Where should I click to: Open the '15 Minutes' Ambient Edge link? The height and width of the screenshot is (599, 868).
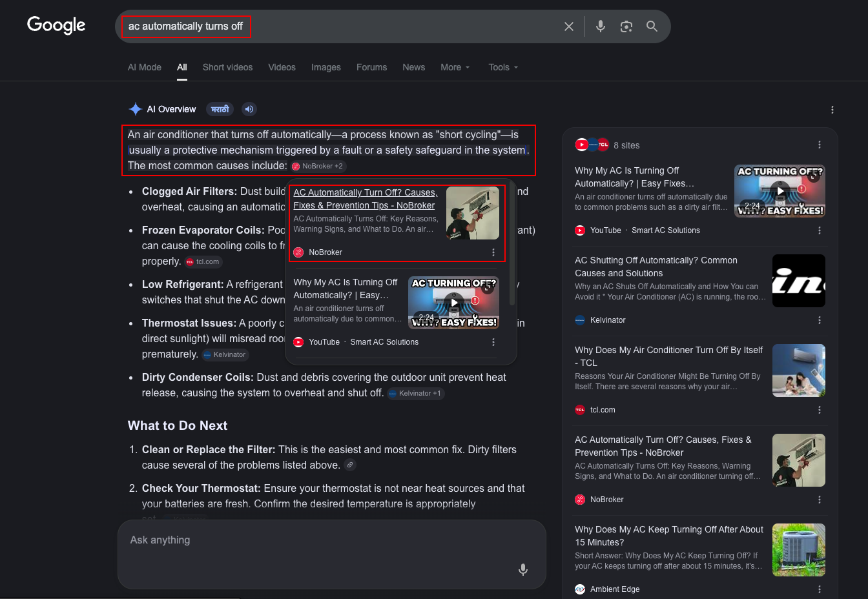[x=669, y=536]
